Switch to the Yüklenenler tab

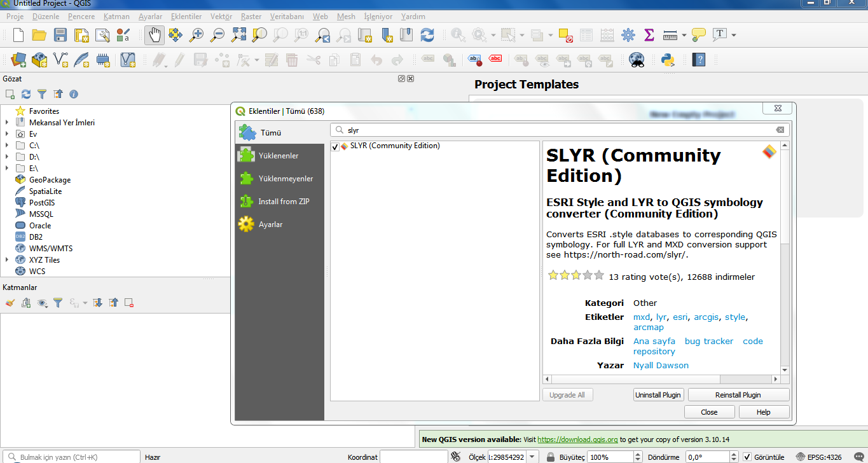pyautogui.click(x=279, y=156)
